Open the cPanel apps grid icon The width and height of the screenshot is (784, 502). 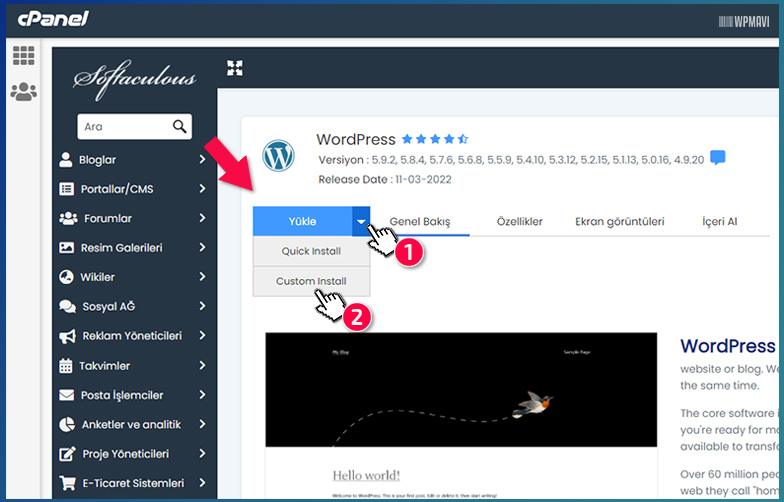[x=24, y=56]
